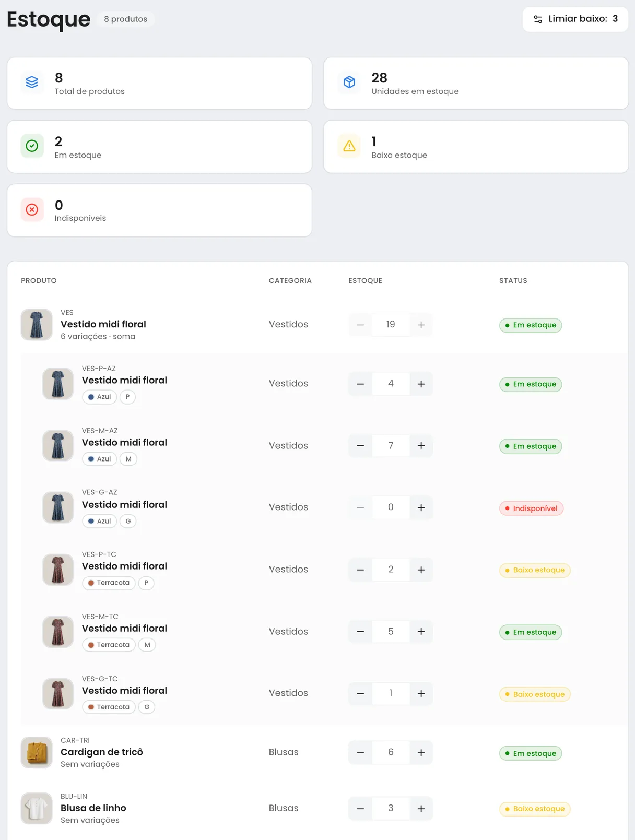Decrease stock for Blusa de linho
Image resolution: width=635 pixels, height=840 pixels.
(x=360, y=809)
